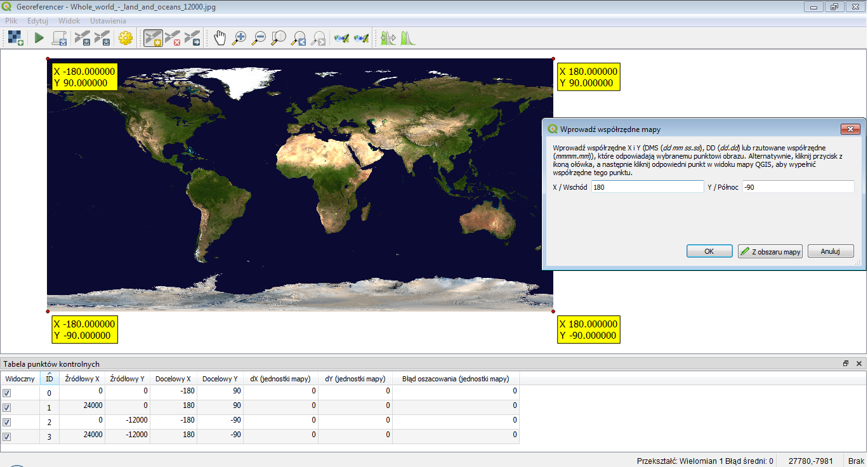Select the Delete Point tool

[173, 38]
